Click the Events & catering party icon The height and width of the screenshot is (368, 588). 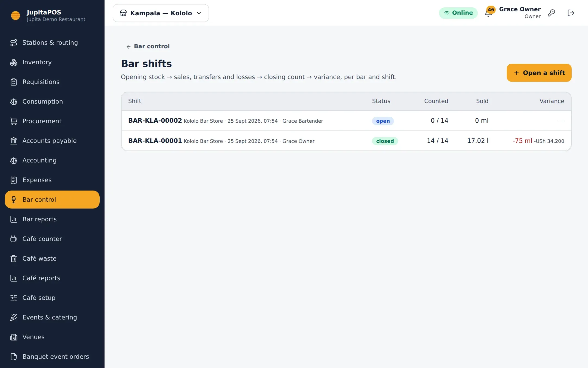(x=14, y=318)
